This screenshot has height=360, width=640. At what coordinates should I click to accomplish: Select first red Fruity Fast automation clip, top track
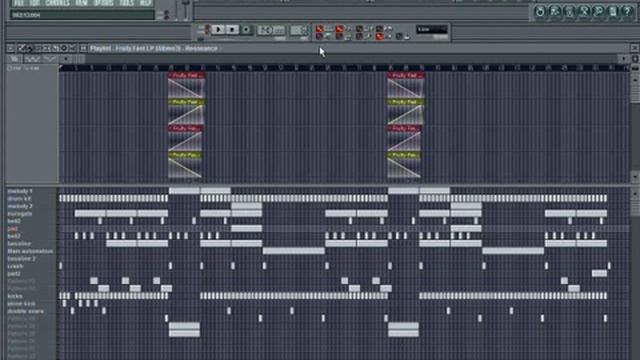coord(187,84)
